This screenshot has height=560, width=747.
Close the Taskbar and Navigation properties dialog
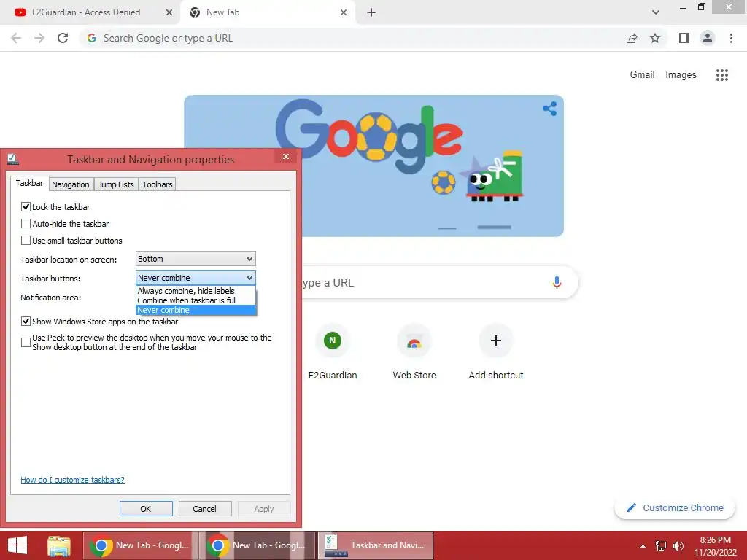click(286, 156)
